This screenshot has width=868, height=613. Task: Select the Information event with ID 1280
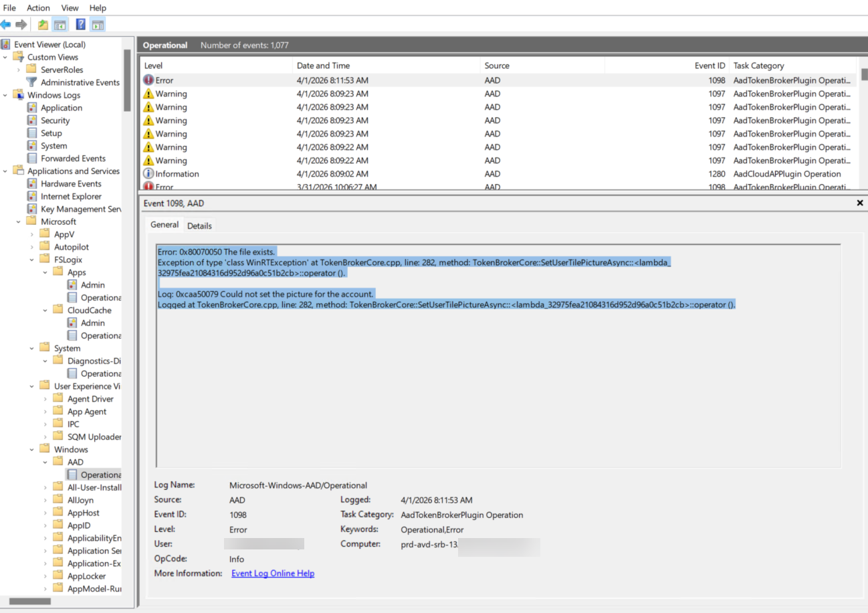pyautogui.click(x=498, y=174)
